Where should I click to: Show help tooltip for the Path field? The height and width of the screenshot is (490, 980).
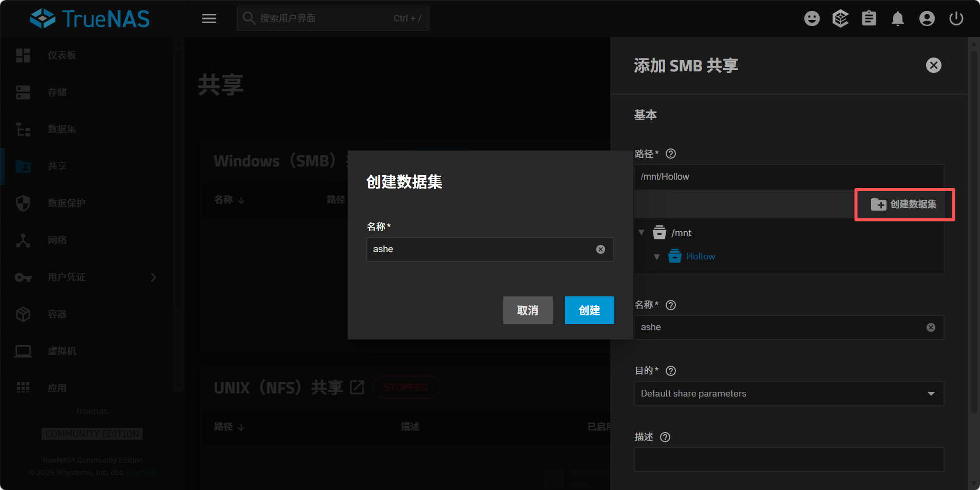[671, 154]
